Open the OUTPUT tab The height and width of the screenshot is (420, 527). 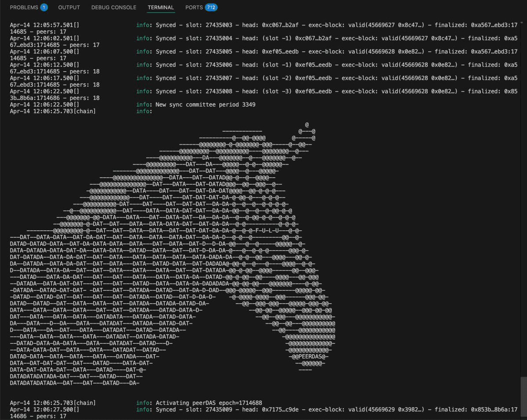click(x=69, y=7)
